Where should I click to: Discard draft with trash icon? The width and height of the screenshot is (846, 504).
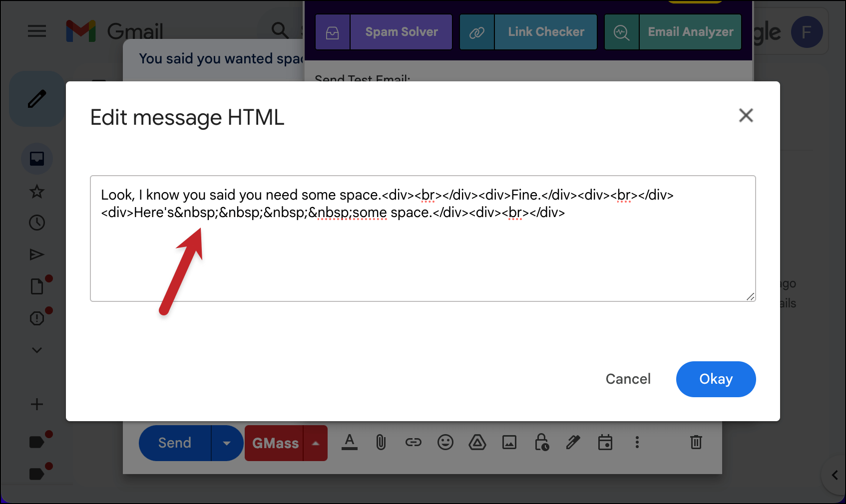[x=696, y=442]
